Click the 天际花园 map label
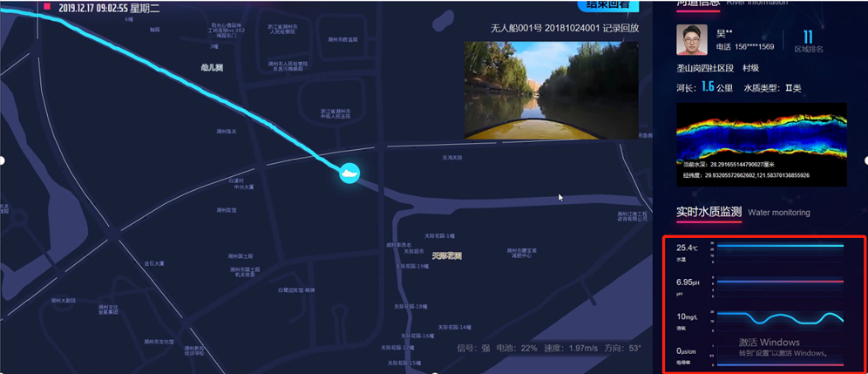Image resolution: width=868 pixels, height=374 pixels. (x=447, y=256)
